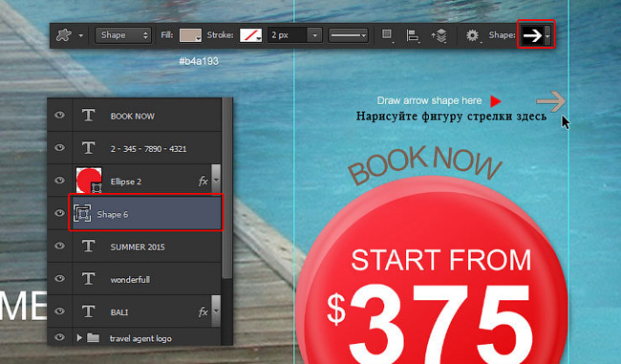Select the BALI layer name
621x364 pixels.
coord(119,312)
